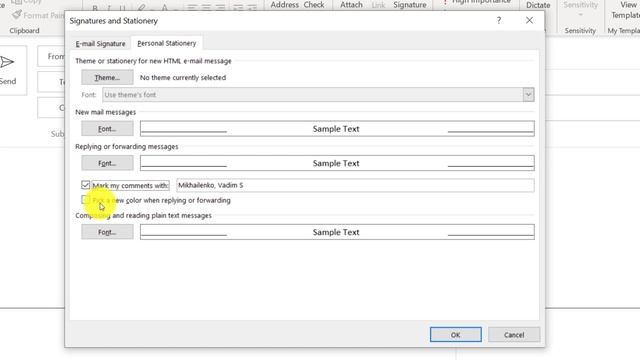Click View Templates in the ribbon
Viewport: 640px width, 360px height.
(625, 10)
